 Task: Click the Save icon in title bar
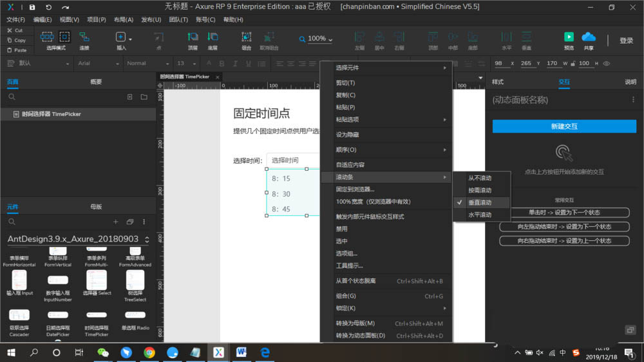pyautogui.click(x=32, y=7)
